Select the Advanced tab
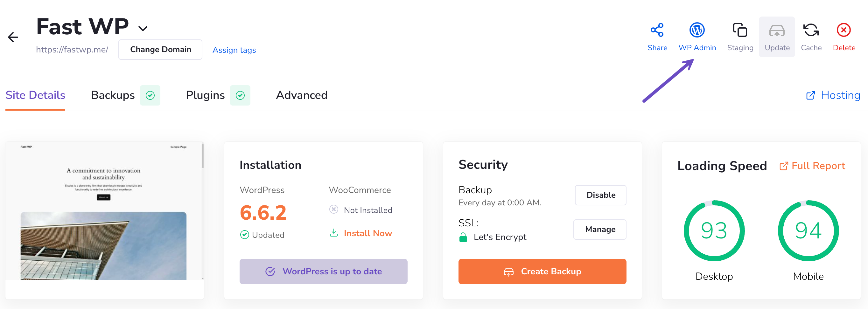This screenshot has width=868, height=309. (301, 95)
